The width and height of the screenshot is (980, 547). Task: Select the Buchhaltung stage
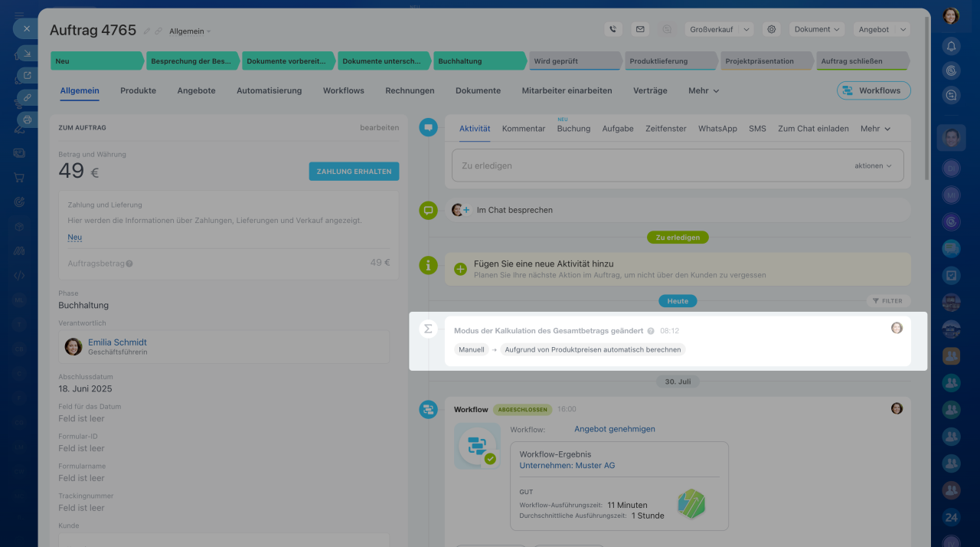click(479, 61)
